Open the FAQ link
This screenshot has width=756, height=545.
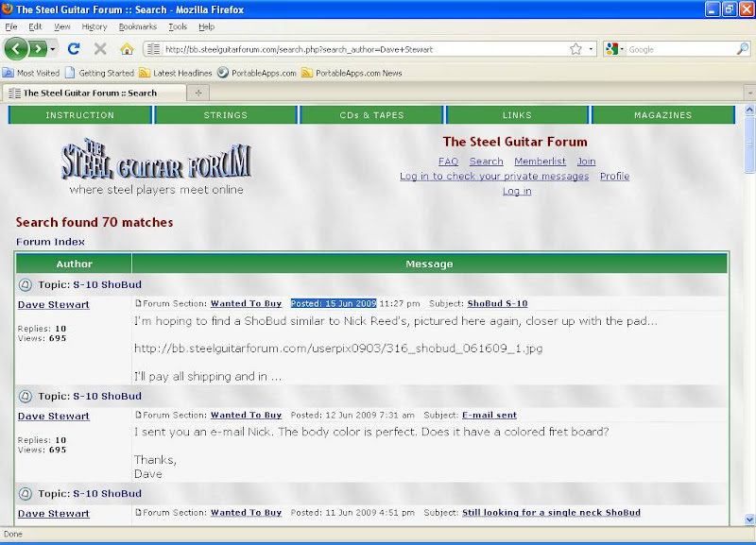pos(448,162)
